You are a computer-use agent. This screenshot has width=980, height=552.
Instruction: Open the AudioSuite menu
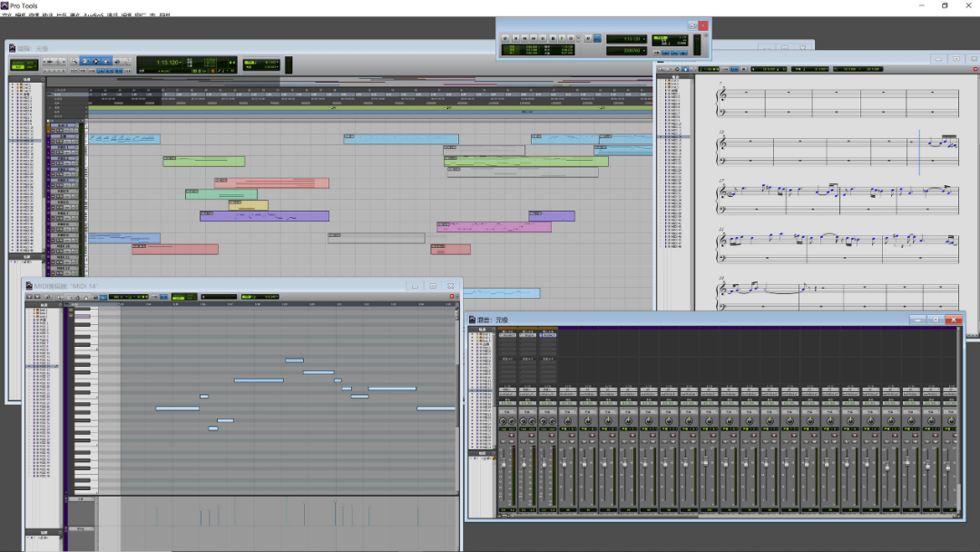pos(93,15)
